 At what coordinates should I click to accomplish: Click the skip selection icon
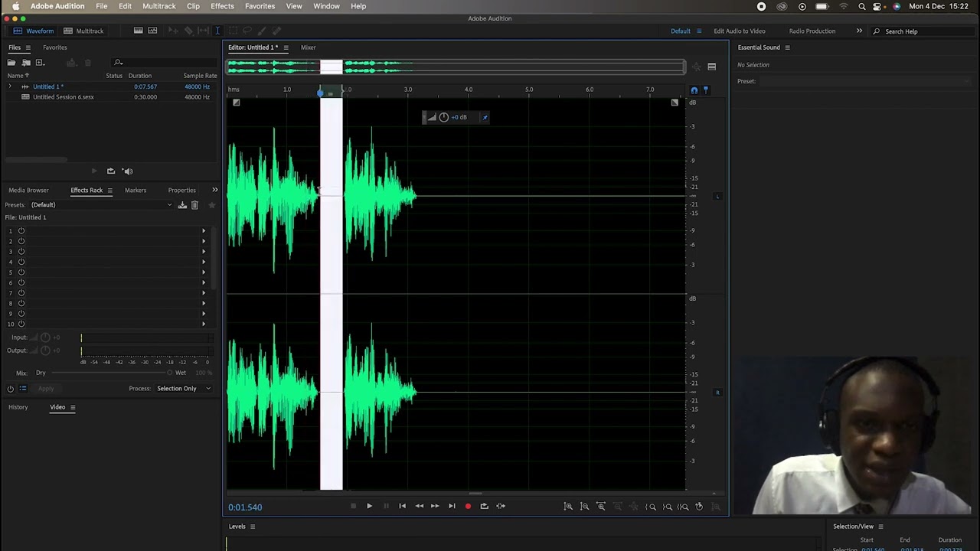[x=501, y=506]
